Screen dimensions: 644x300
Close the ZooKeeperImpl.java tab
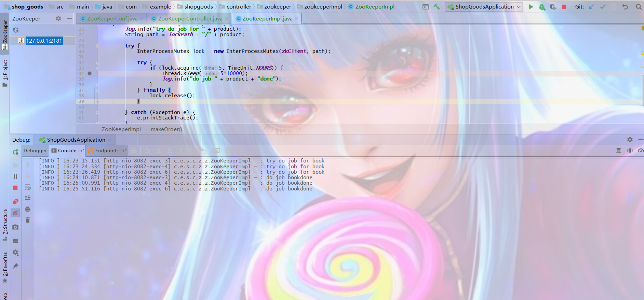(296, 19)
